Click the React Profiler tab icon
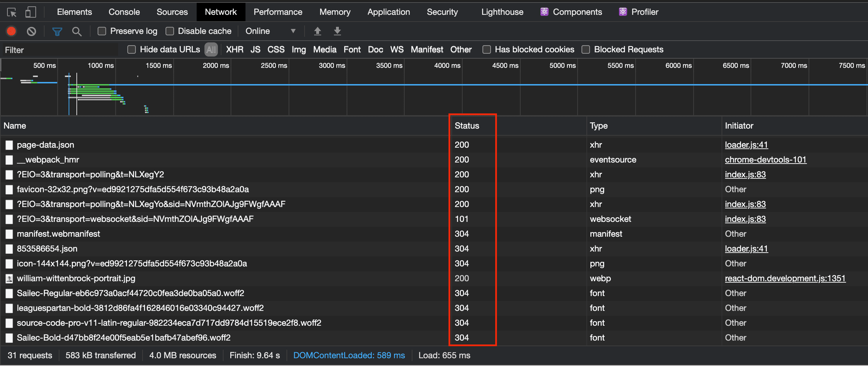Viewport: 868px width, 366px height. coord(623,12)
